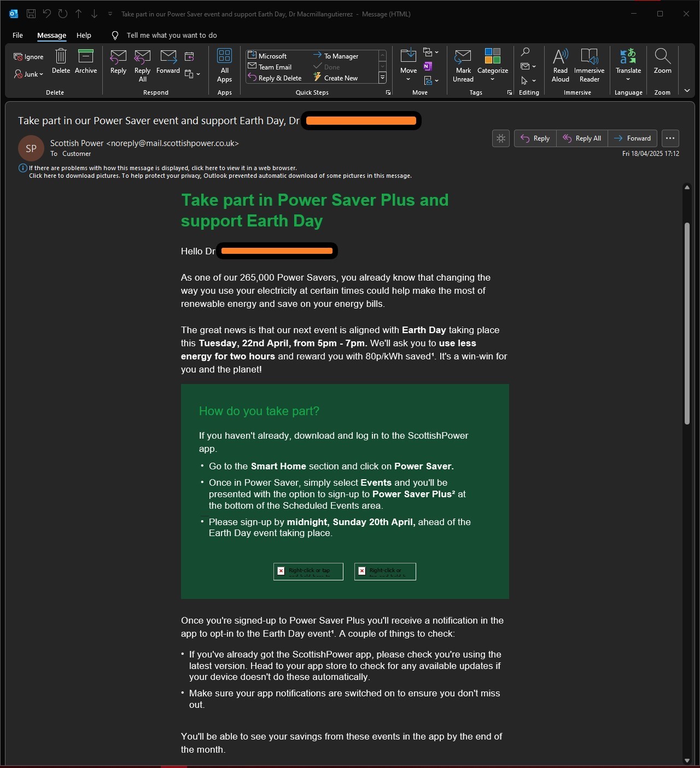Image resolution: width=700 pixels, height=768 pixels.
Task: Switch to the Help tab
Action: click(84, 35)
